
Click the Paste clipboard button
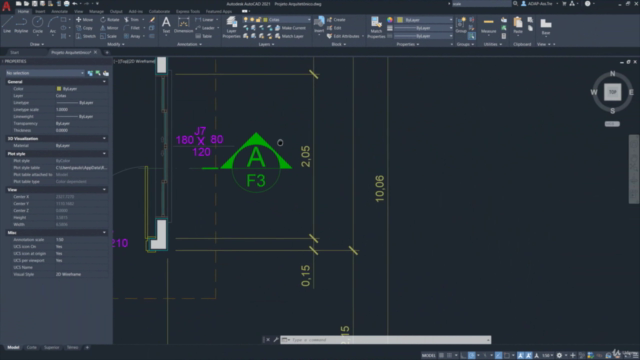tap(518, 25)
